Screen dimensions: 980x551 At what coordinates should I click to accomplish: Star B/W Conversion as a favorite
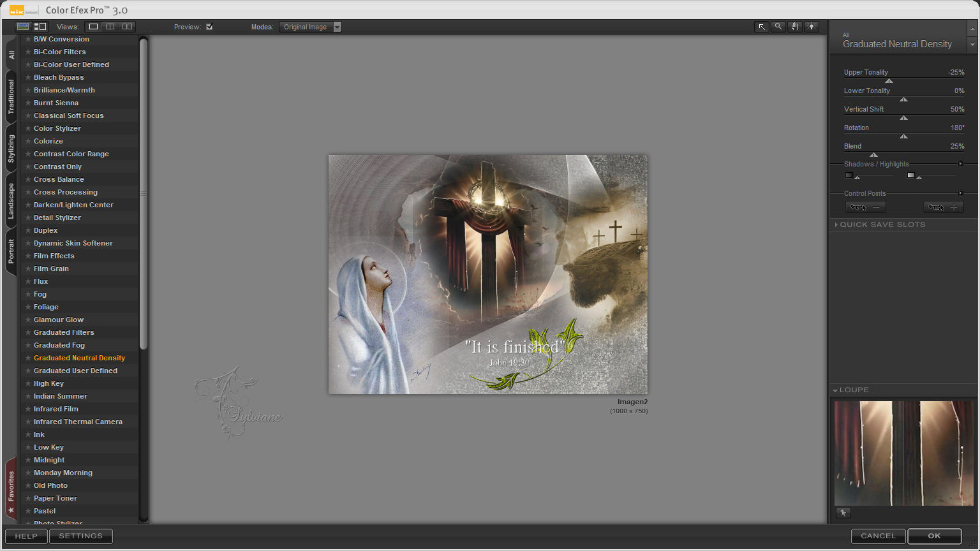tap(28, 39)
